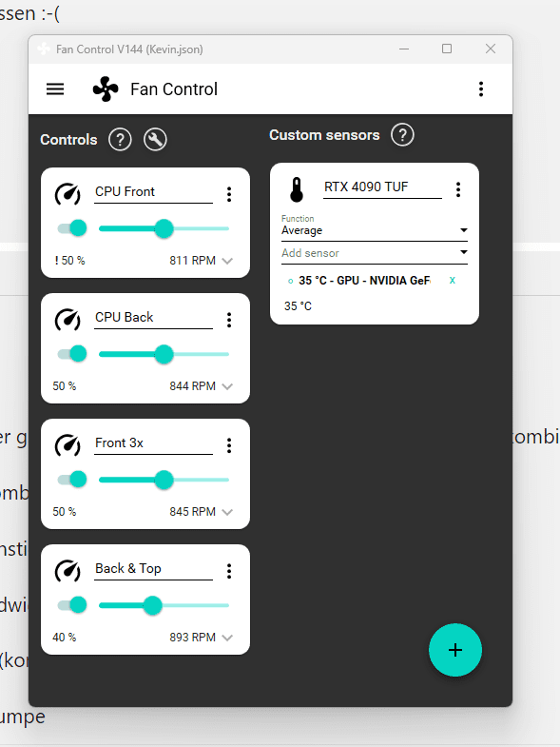Open the app header three-dot menu
Screen dimensions: 560x747
[481, 89]
